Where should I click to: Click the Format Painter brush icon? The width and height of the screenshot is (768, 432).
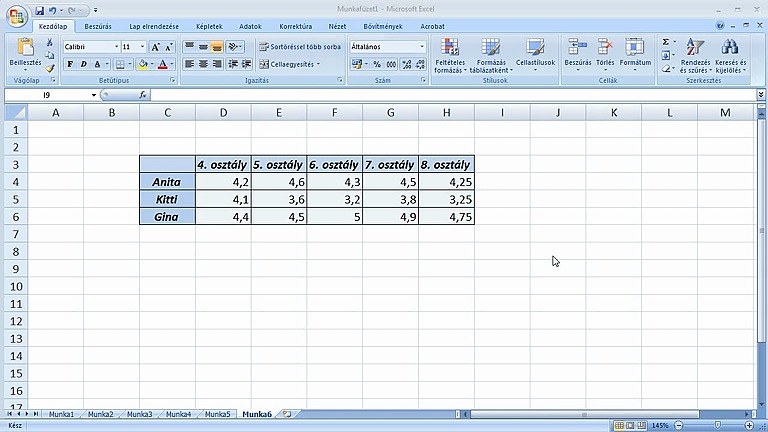(x=50, y=68)
